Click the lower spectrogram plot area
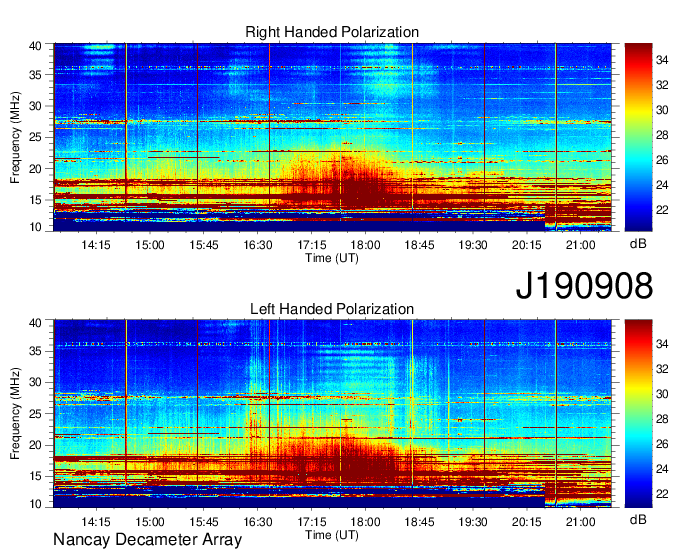This screenshot has height=552, width=680. (x=333, y=414)
